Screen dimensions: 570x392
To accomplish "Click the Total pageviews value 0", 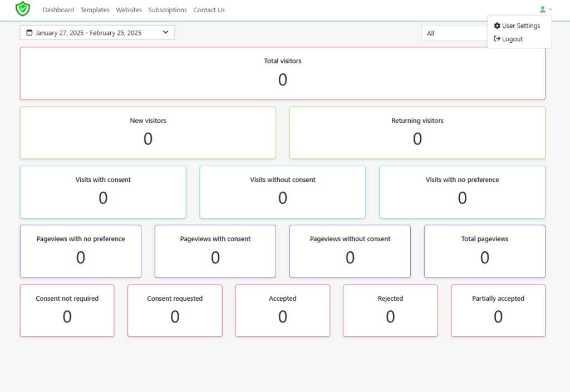I will click(485, 257).
